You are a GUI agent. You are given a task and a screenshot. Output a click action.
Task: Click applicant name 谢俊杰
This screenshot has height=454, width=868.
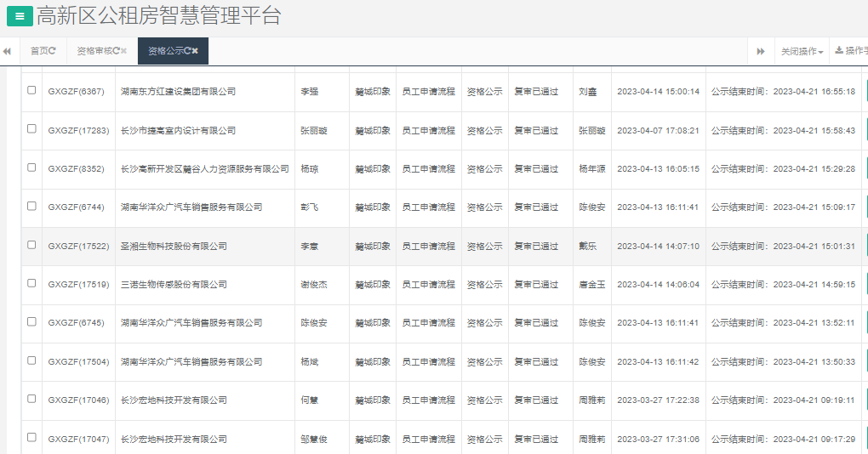[x=314, y=285]
